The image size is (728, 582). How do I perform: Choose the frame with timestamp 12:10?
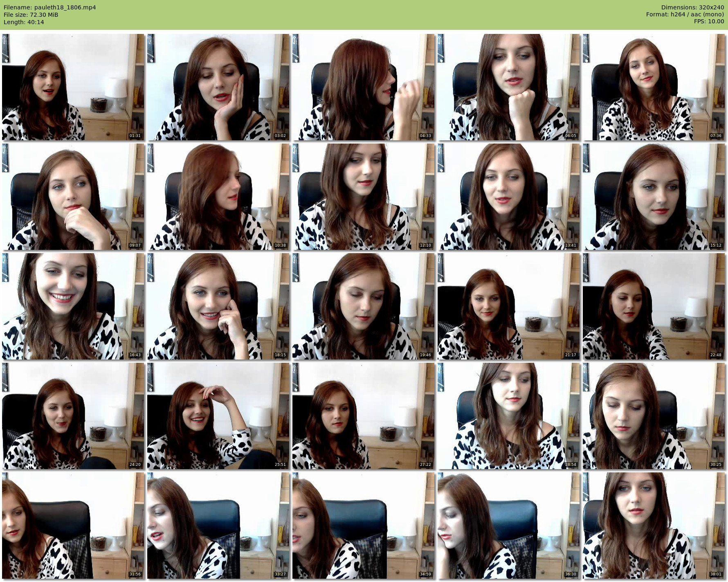tap(364, 197)
